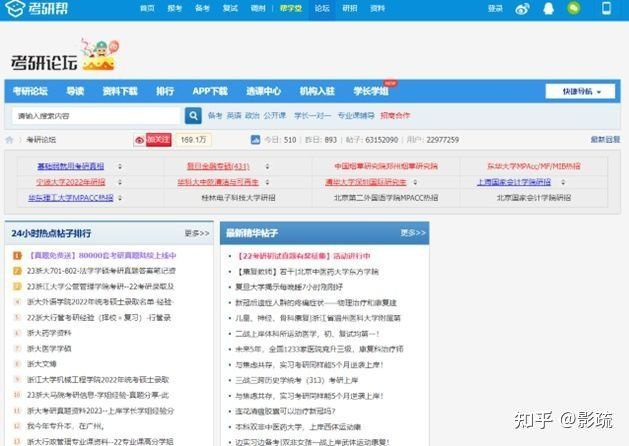Select 论坛 in the top navigation
This screenshot has height=446, width=629.
322,8
